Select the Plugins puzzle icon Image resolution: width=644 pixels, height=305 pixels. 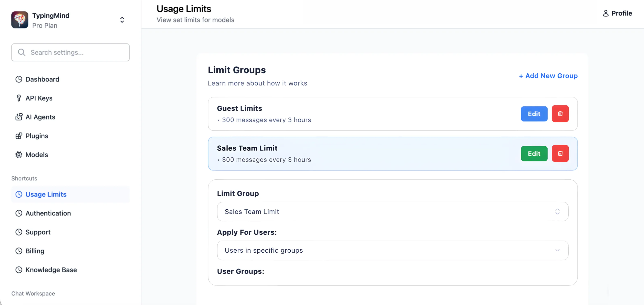point(19,136)
